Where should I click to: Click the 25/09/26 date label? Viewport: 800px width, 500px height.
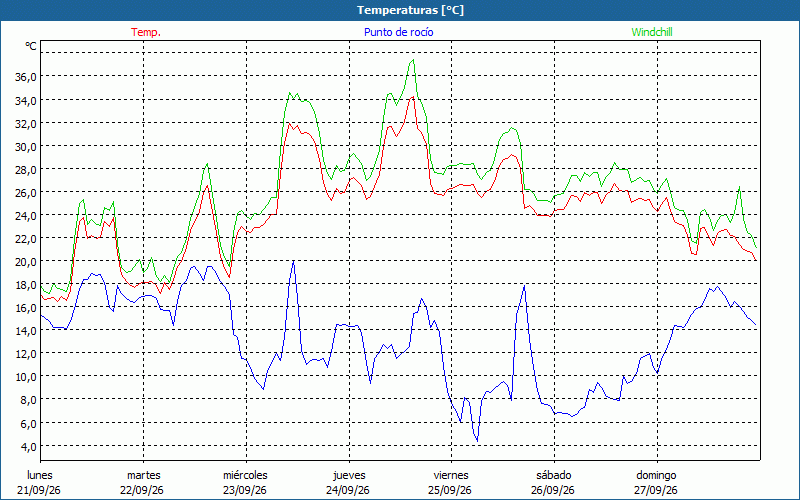click(450, 490)
